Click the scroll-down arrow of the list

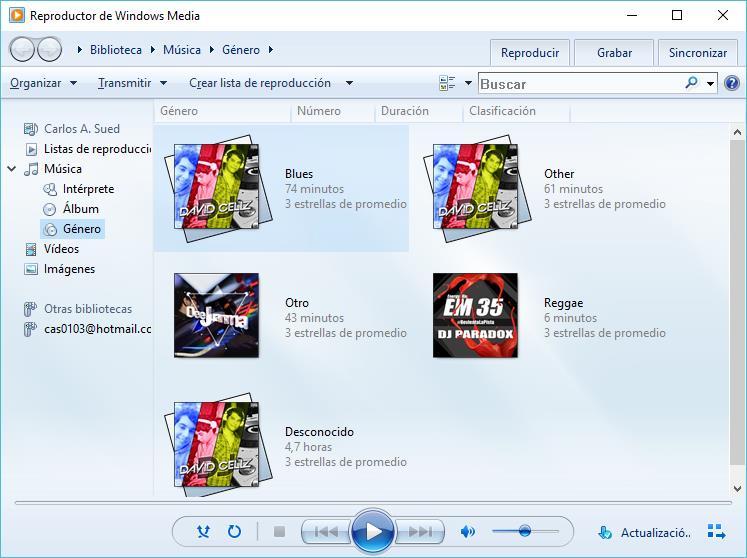tap(737, 488)
